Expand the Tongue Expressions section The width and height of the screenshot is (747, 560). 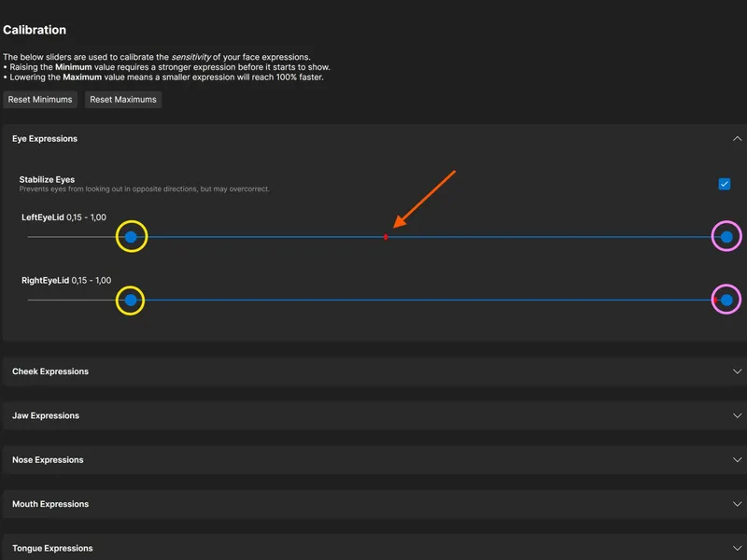click(373, 548)
